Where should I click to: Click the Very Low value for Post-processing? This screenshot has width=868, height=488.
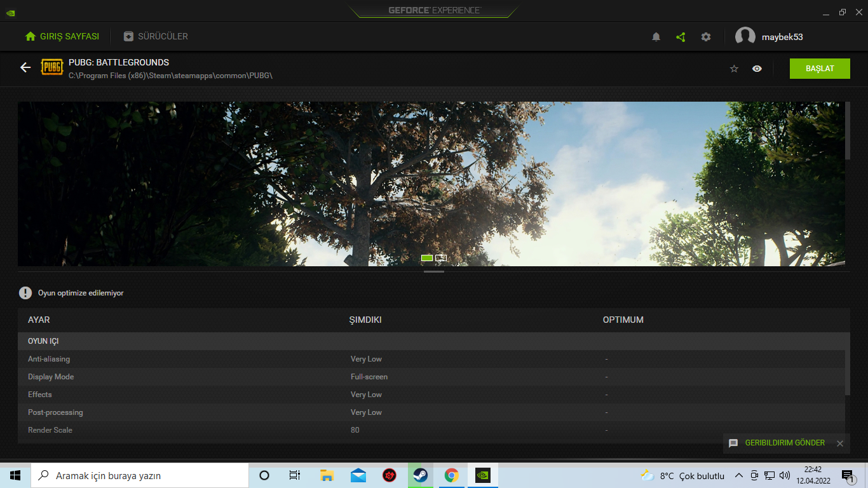click(x=366, y=412)
